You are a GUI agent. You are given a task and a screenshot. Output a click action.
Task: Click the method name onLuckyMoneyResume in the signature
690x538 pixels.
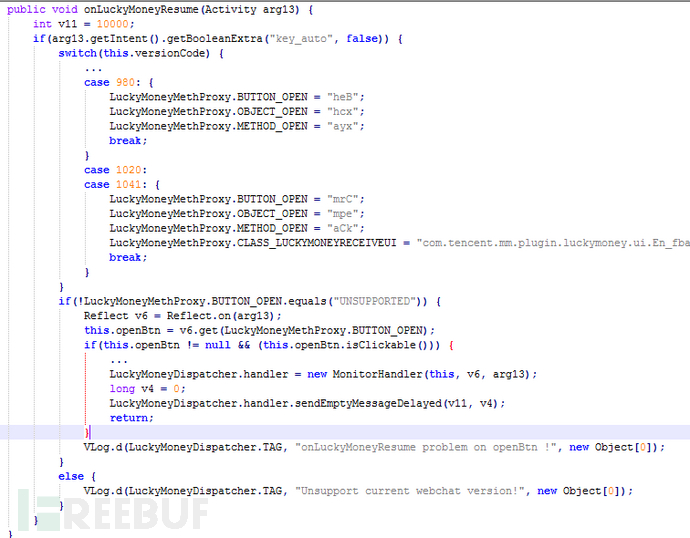tap(141, 10)
